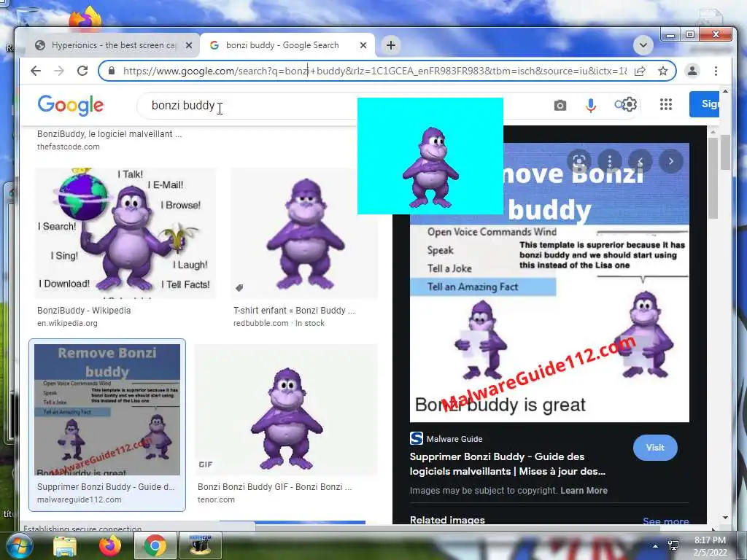Click in the bonzi buddy search box
Viewport: 747px width, 560px height.
click(x=248, y=105)
